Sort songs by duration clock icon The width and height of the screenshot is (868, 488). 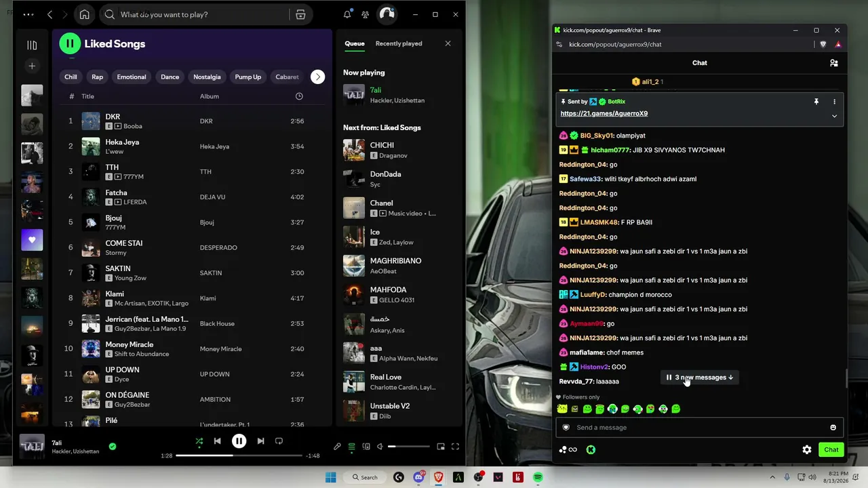pos(299,96)
